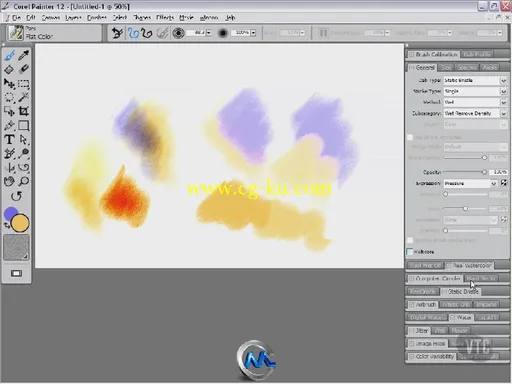Select the Static Bristle panel tab
The width and height of the screenshot is (512, 384).
click(x=461, y=292)
